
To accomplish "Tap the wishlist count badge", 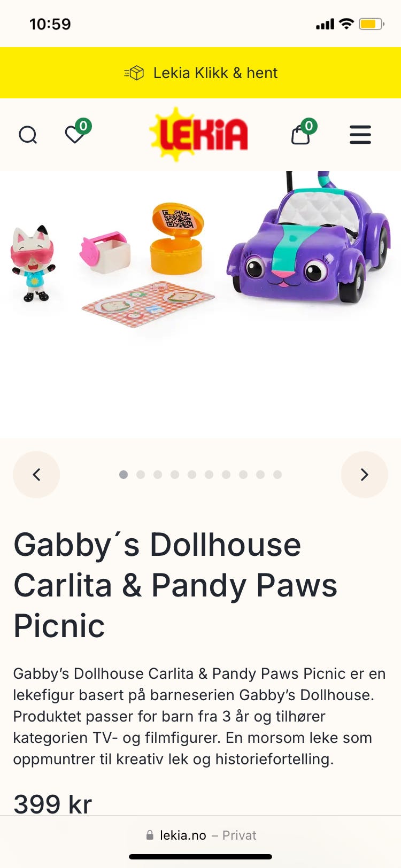I will pyautogui.click(x=83, y=126).
